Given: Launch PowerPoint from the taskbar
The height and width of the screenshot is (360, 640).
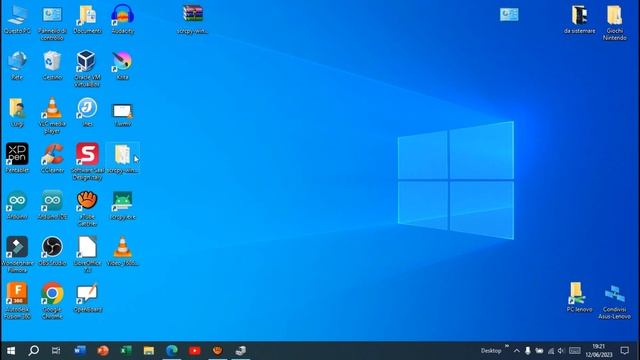Looking at the screenshot, I should pyautogui.click(x=103, y=351).
